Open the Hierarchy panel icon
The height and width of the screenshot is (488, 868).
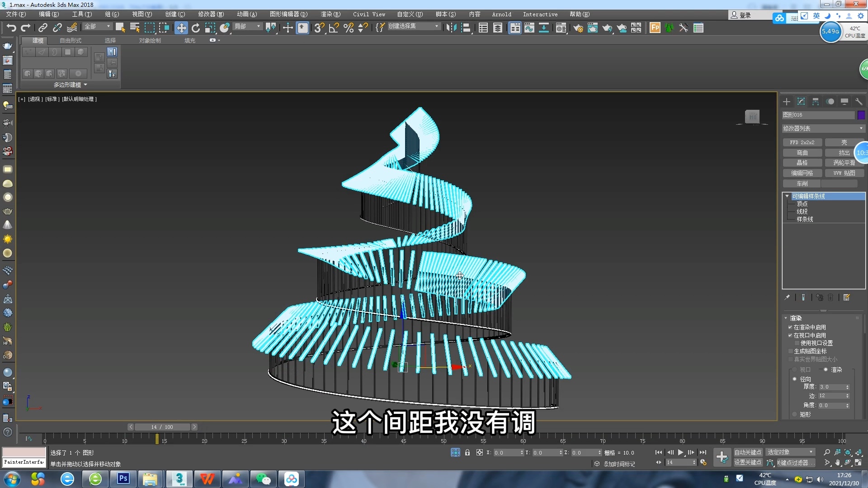click(x=816, y=102)
